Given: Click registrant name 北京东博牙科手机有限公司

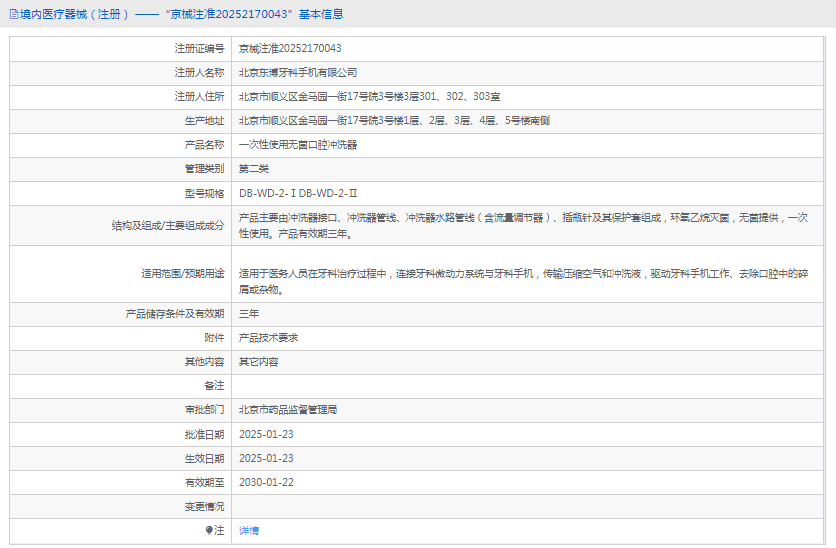Looking at the screenshot, I should pyautogui.click(x=298, y=73).
